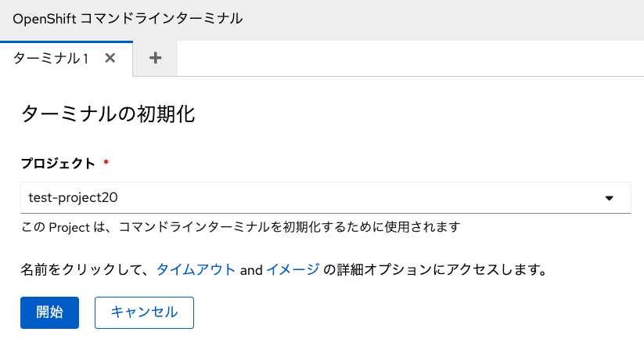Click empty gray header bar area
Screen dimensions: 644x339
coord(444,19)
